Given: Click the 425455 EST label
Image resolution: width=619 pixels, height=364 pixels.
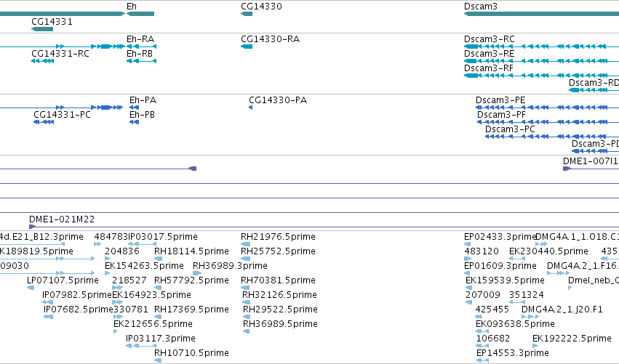Looking at the screenshot, I should pos(492,310).
